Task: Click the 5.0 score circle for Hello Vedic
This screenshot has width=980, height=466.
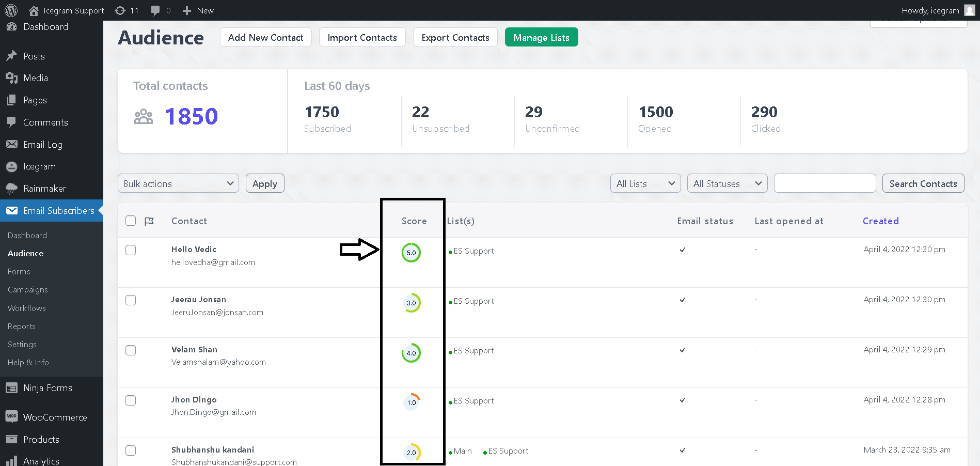Action: pos(411,253)
